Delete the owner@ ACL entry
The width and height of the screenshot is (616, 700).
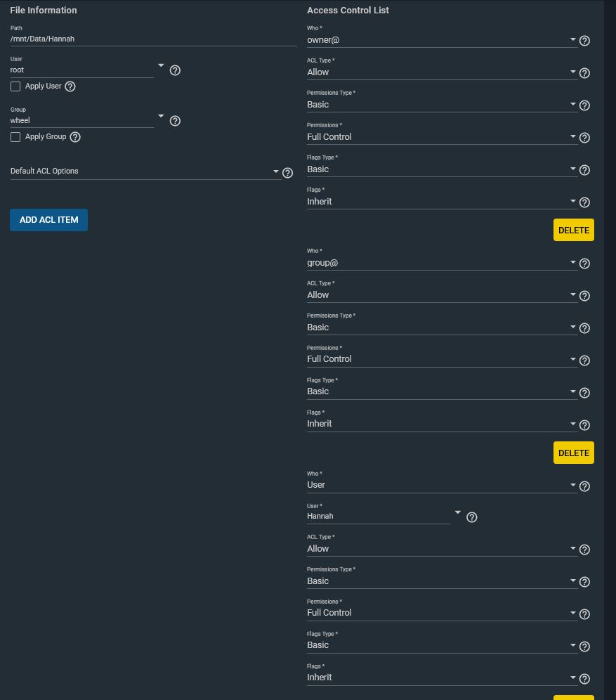574,230
